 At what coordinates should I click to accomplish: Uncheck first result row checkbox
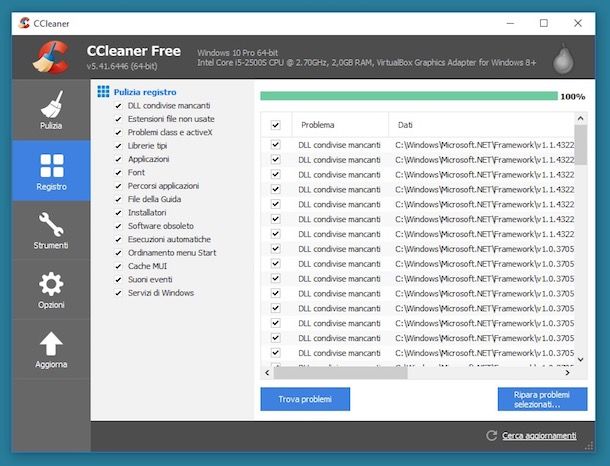pos(275,145)
